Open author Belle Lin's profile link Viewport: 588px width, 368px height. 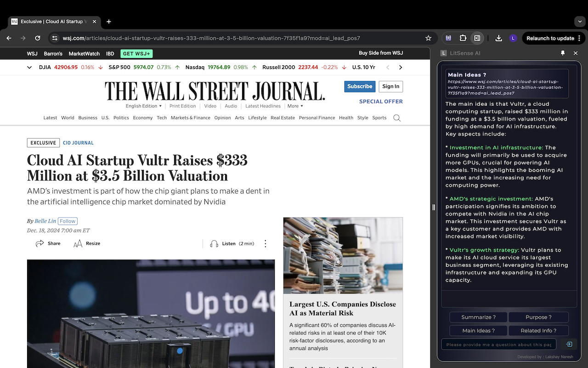[x=45, y=221]
